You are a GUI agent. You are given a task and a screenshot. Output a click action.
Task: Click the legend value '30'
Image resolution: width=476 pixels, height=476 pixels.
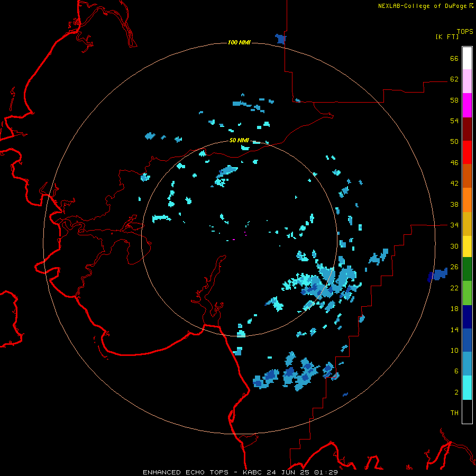(454, 246)
